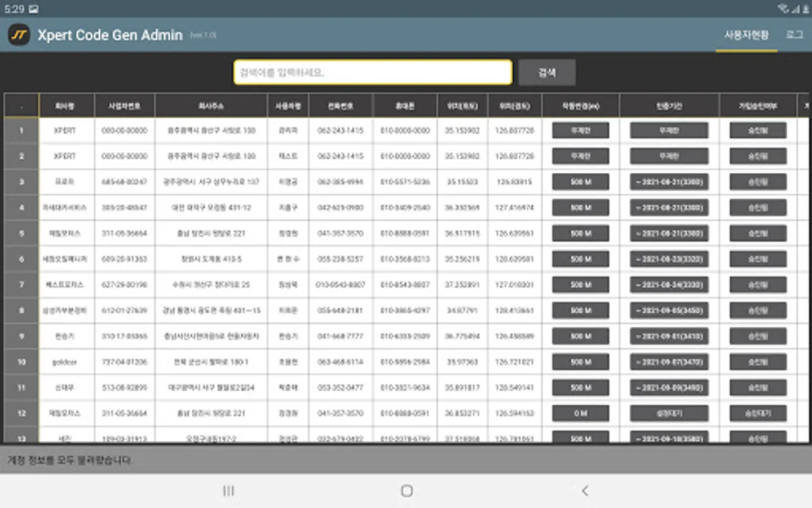Open Android recent apps button
The image size is (812, 508).
pyautogui.click(x=228, y=491)
